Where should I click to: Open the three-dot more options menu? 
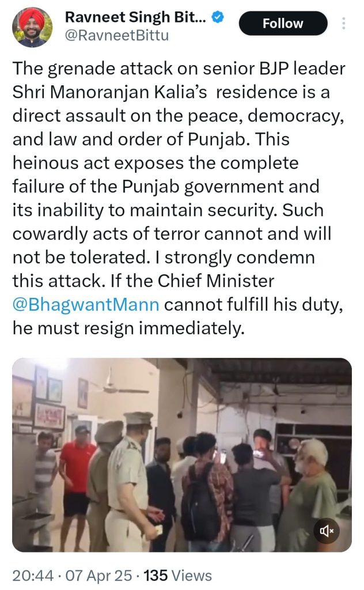pyautogui.click(x=343, y=23)
